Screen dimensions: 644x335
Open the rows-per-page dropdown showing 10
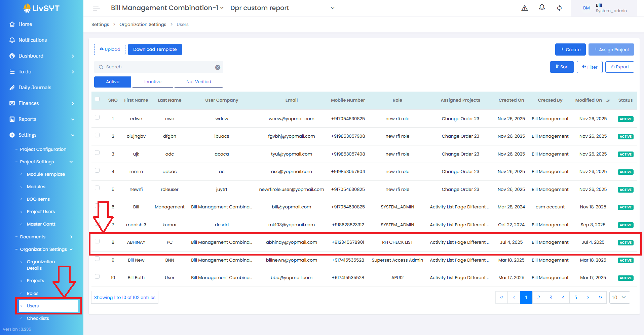point(619,297)
